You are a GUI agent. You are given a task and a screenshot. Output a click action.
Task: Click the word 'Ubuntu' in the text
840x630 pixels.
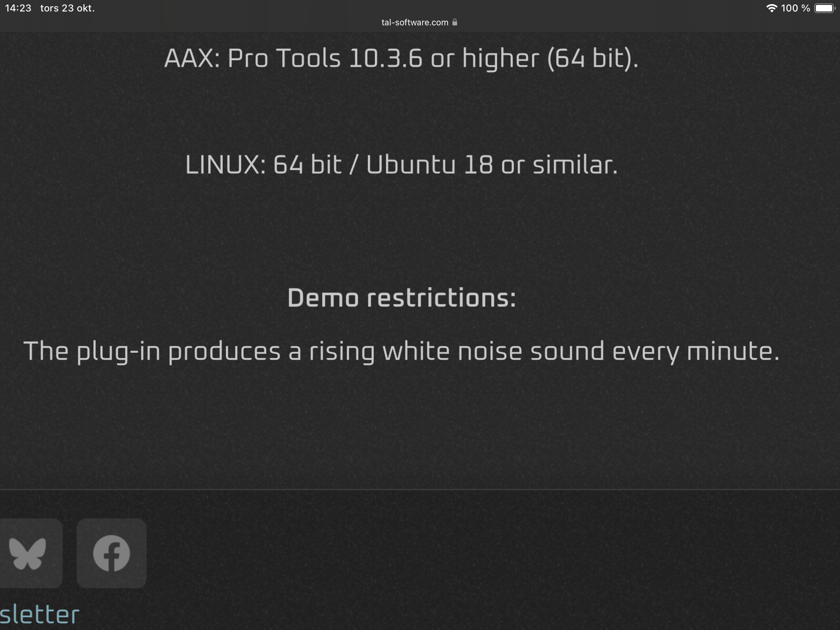[x=411, y=165]
